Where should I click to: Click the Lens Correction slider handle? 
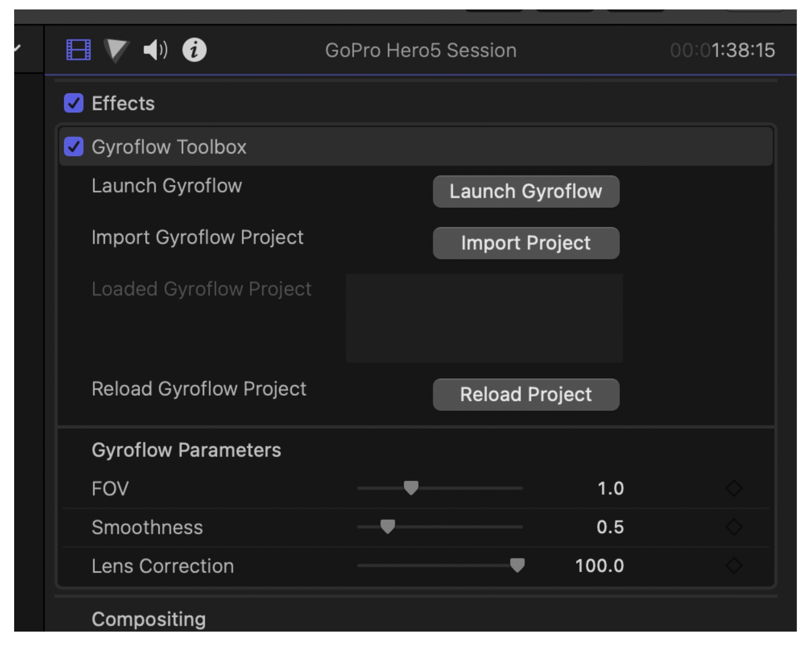point(517,565)
